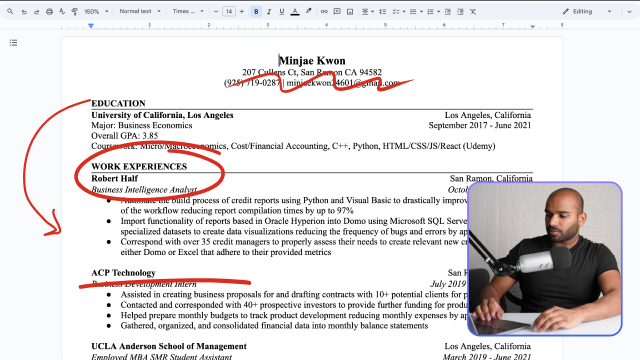Click the add comment icon
Image resolution: width=640 pixels, height=360 pixels.
point(337,11)
